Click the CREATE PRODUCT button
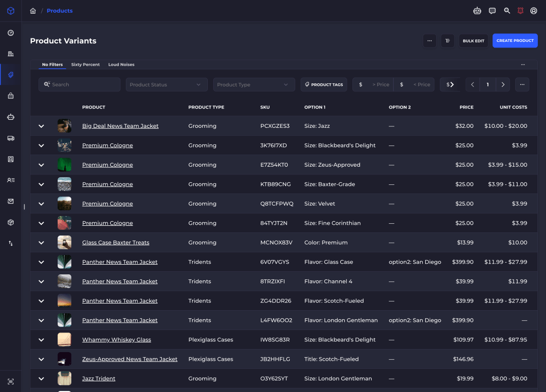Screen dimensions: 546x392 coord(515,41)
